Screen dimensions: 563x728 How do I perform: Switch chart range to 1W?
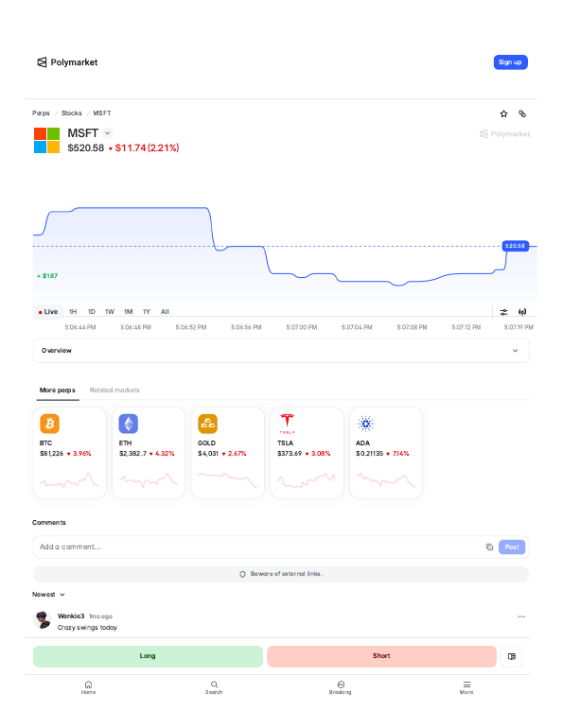(x=110, y=312)
